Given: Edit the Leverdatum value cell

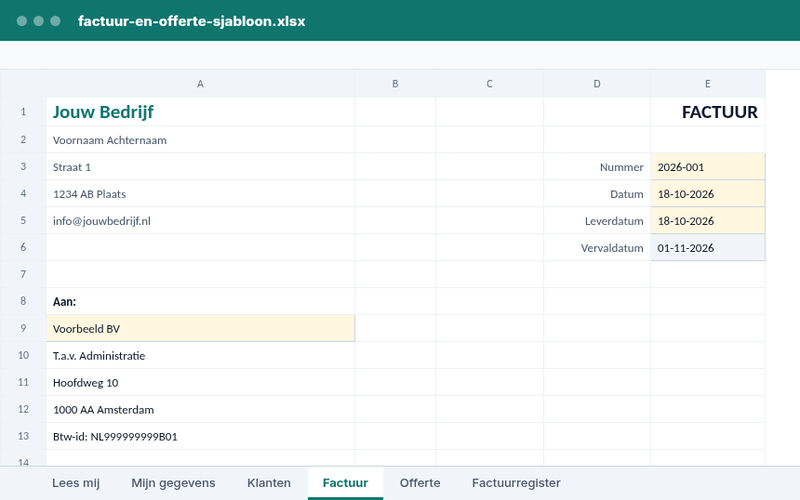Looking at the screenshot, I should pyautogui.click(x=708, y=221).
